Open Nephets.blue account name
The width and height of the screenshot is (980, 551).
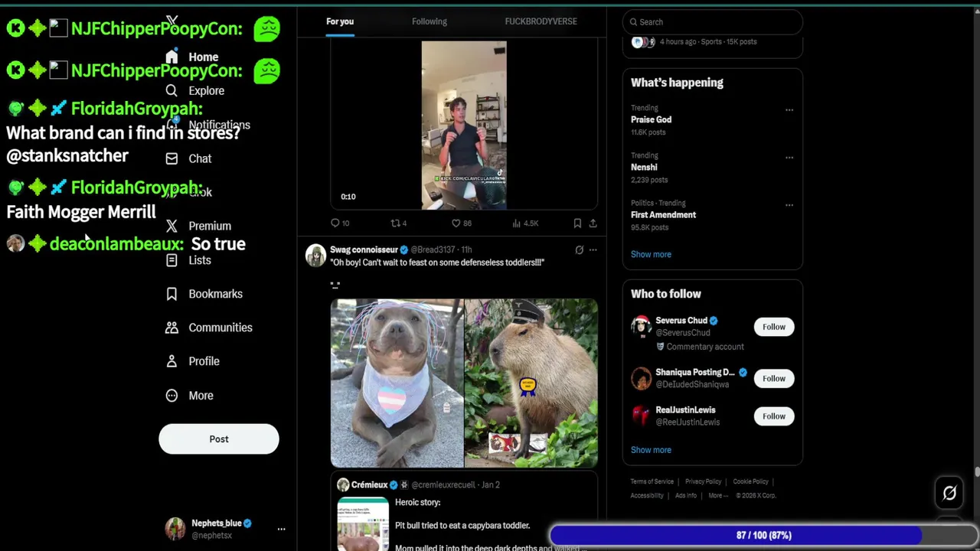tap(217, 523)
